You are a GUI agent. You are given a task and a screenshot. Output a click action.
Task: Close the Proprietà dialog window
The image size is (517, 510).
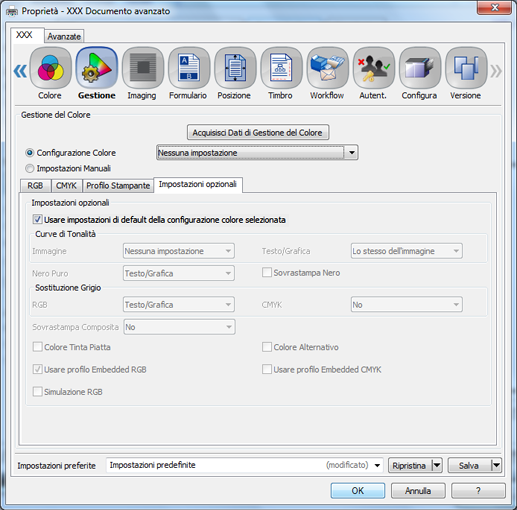pyautogui.click(x=495, y=8)
